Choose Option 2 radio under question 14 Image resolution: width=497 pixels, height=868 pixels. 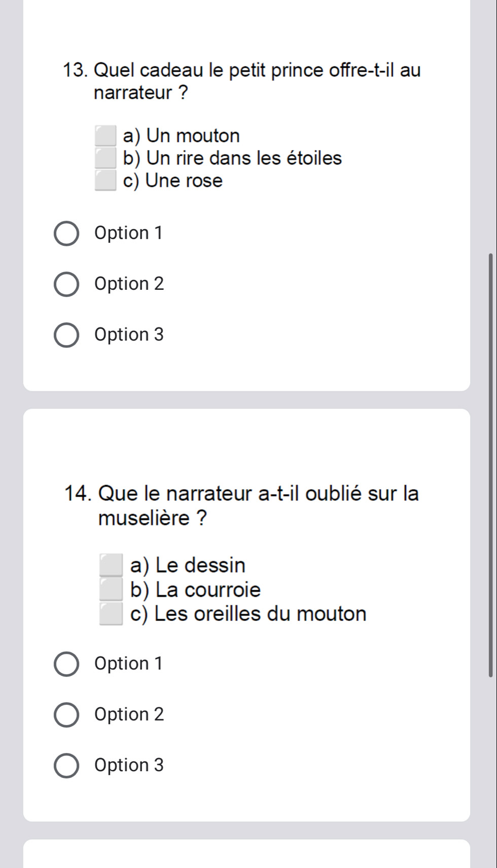tap(66, 715)
